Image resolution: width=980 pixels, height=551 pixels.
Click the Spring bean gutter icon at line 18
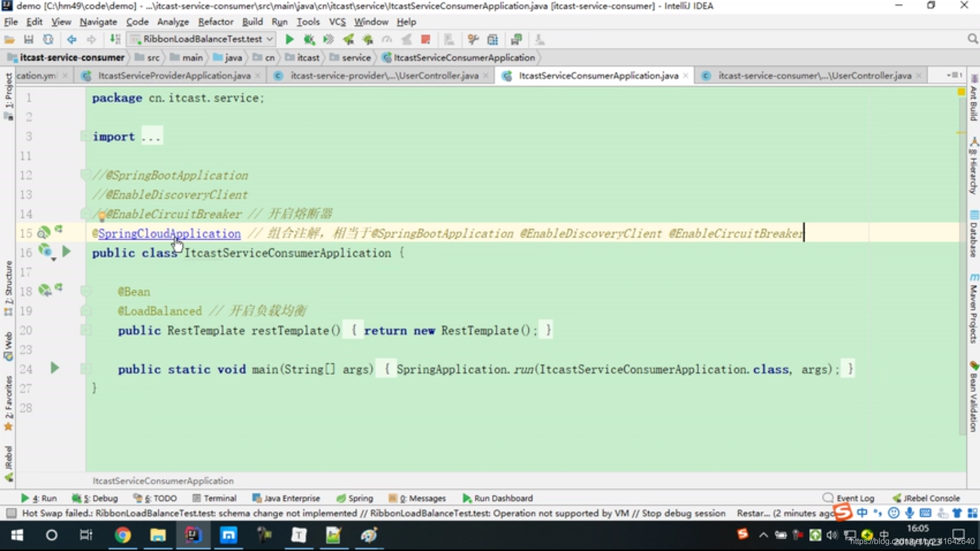pos(45,290)
